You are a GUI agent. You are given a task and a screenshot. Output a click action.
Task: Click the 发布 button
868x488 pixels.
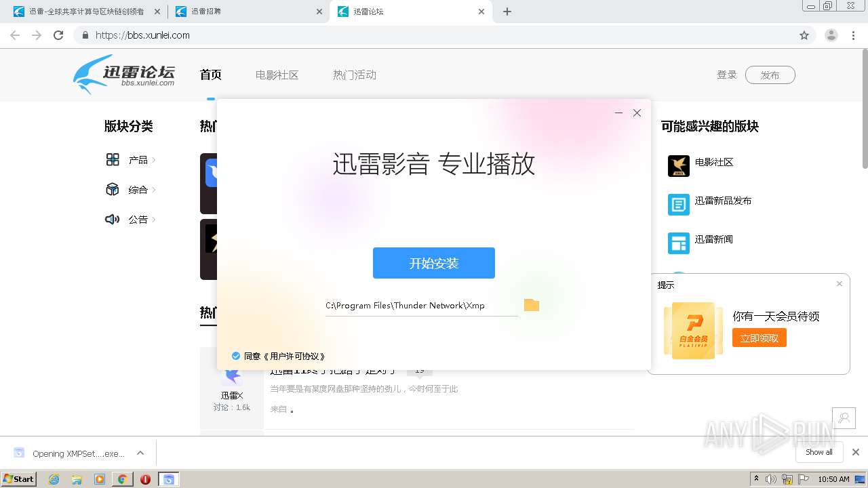tap(770, 75)
